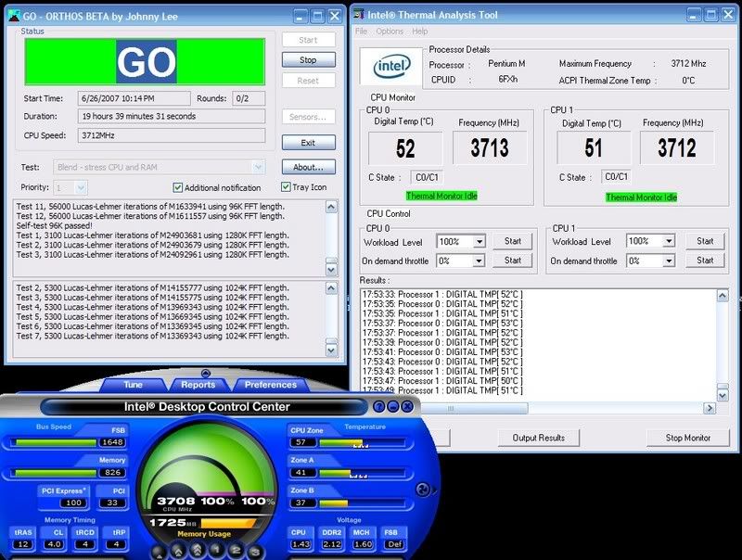The height and width of the screenshot is (560, 742).
Task: Click the Results list scroll-down arrow
Action: point(723,394)
